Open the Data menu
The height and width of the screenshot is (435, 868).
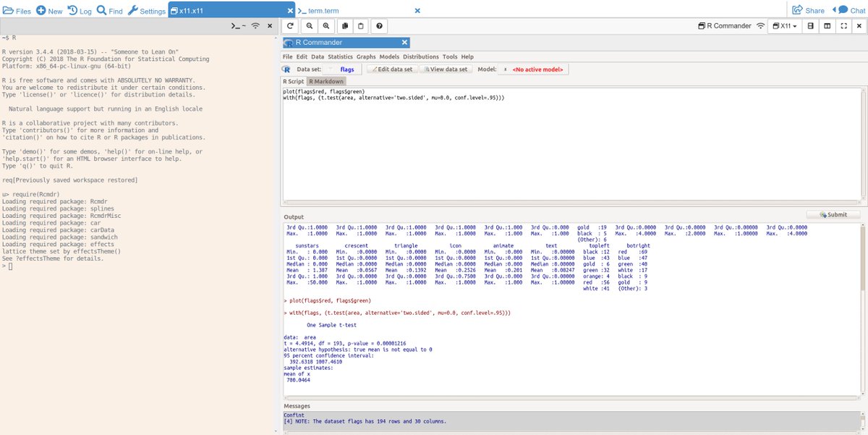tap(318, 56)
